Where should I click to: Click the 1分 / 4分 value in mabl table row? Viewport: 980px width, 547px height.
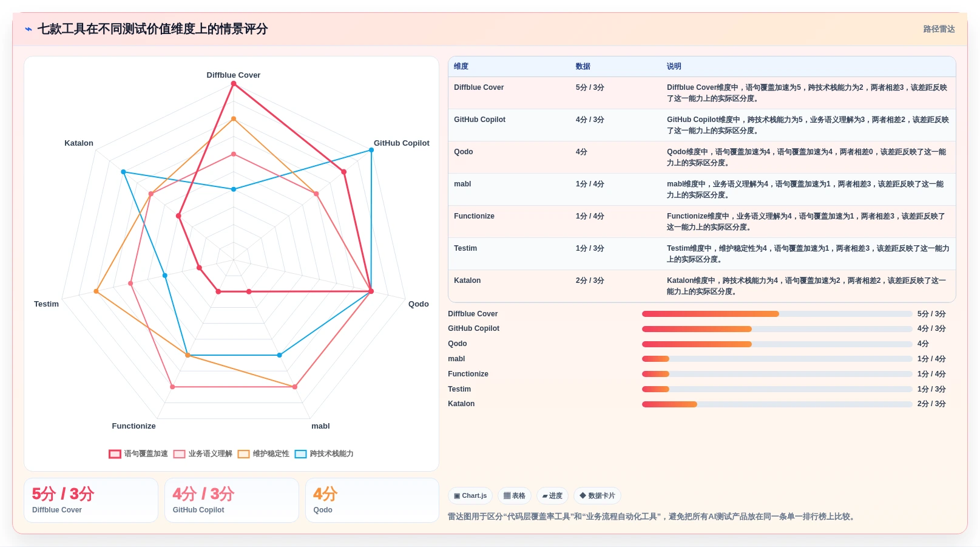pos(590,184)
